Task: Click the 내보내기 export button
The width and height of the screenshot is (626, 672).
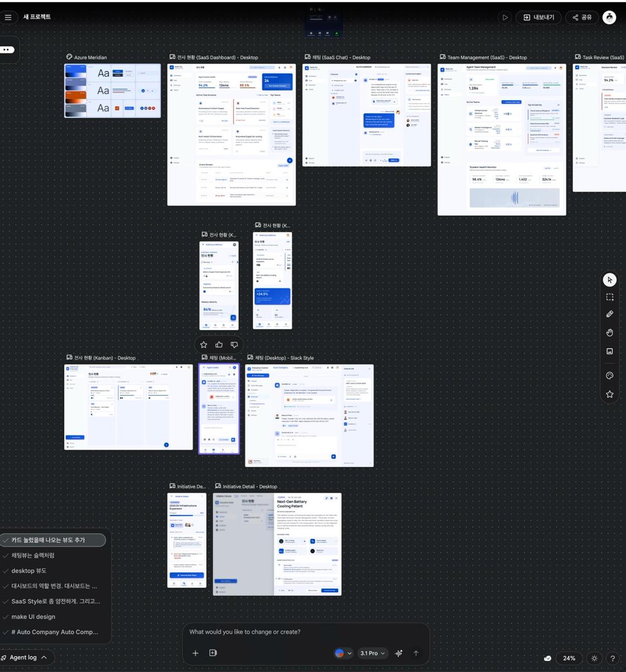Action: 538,17
